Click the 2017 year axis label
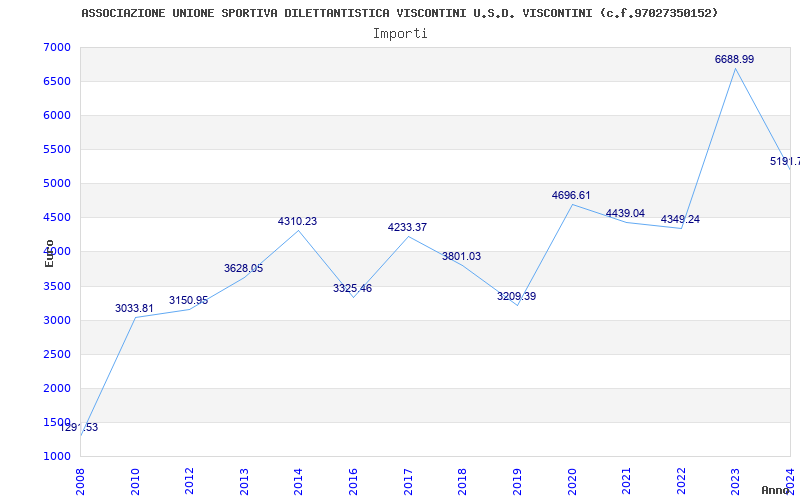 (x=408, y=481)
